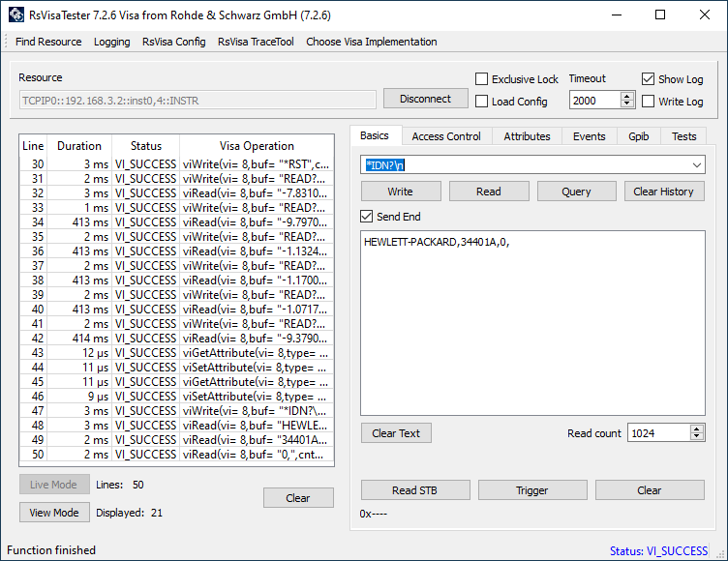Enable the Load Config checkbox

coord(481,102)
